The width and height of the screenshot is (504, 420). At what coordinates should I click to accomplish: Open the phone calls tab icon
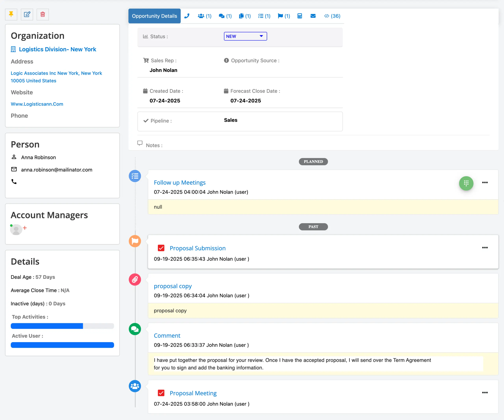tap(187, 16)
